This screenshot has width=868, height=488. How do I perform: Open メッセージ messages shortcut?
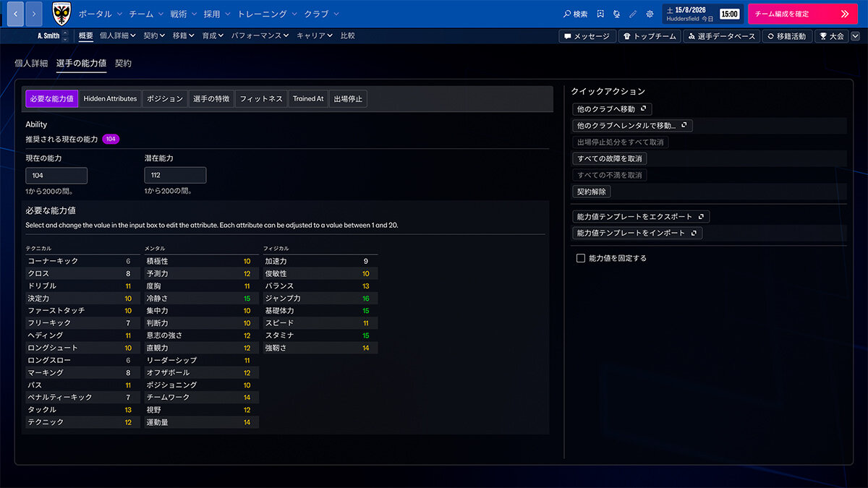pos(587,36)
